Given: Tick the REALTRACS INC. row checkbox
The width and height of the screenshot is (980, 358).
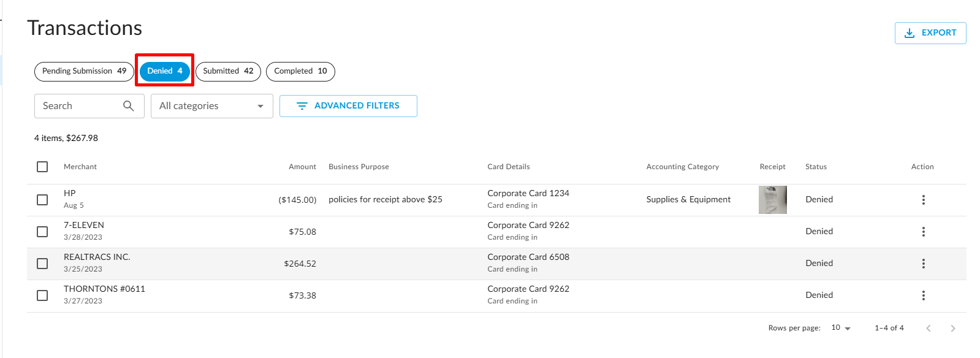Looking at the screenshot, I should tap(42, 264).
